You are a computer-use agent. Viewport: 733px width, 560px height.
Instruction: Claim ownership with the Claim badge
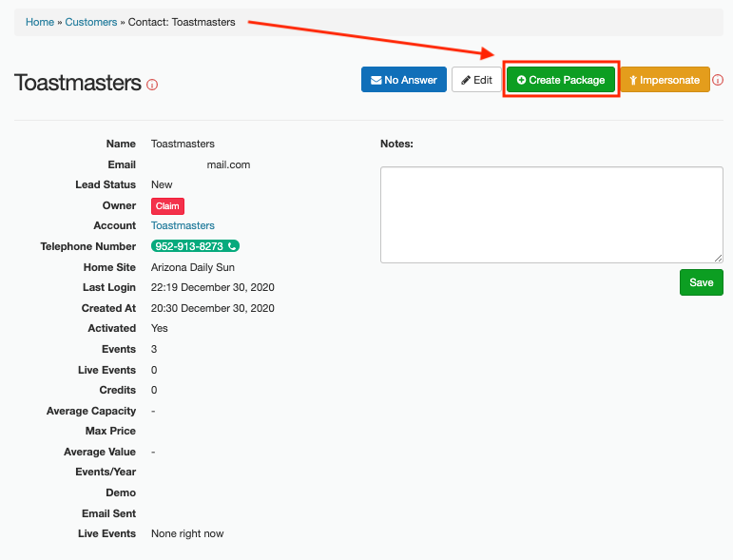167,206
